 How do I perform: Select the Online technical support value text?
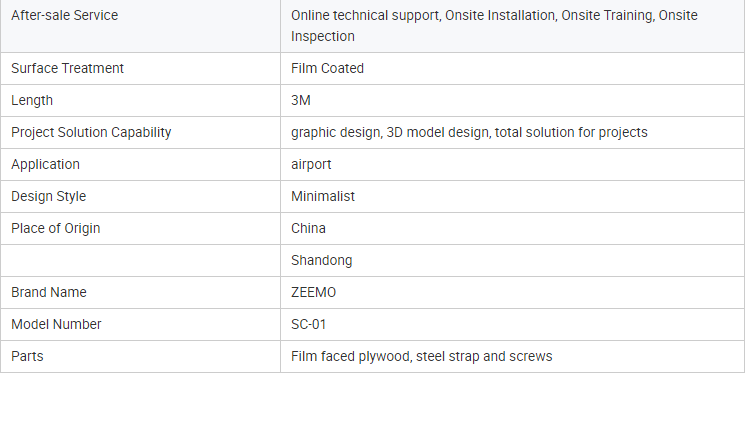click(494, 26)
